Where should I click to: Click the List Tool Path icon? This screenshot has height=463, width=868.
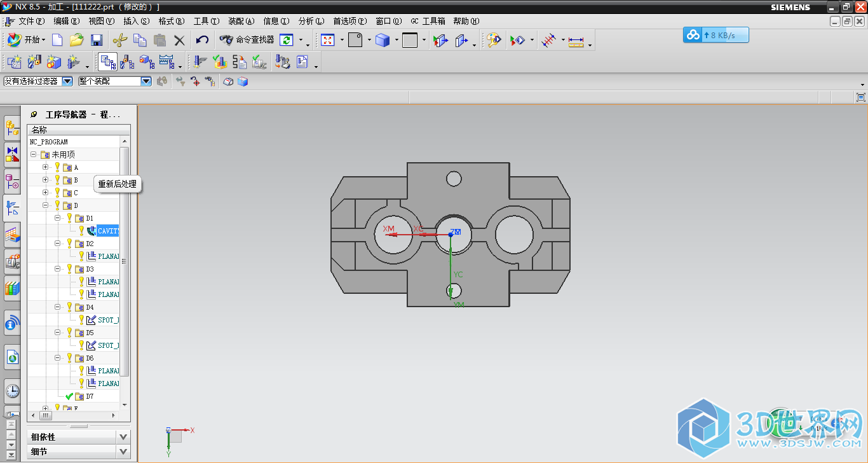coord(240,62)
